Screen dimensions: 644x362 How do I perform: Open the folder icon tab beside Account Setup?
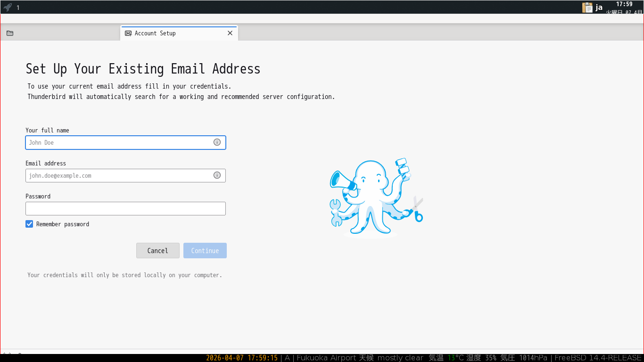click(x=10, y=33)
